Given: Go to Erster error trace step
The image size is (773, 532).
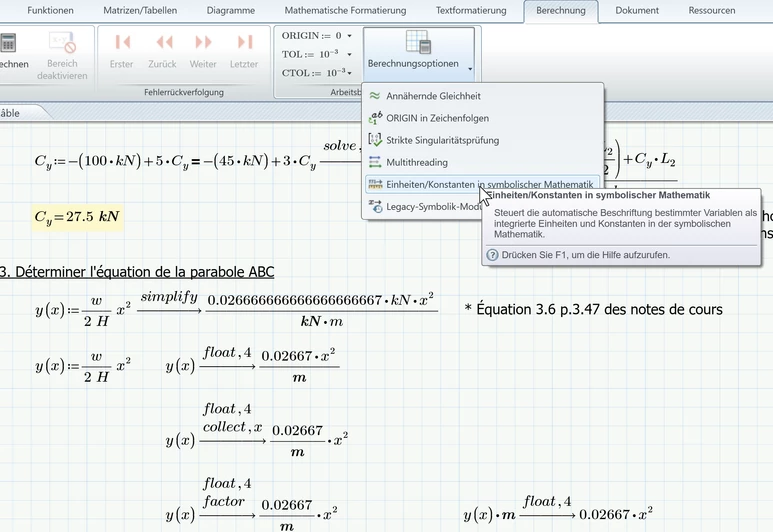Looking at the screenshot, I should [122, 42].
